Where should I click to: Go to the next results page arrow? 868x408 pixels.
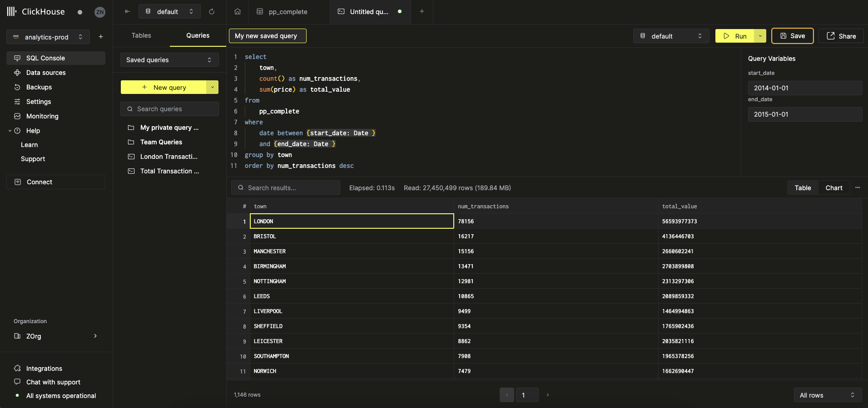click(x=548, y=395)
